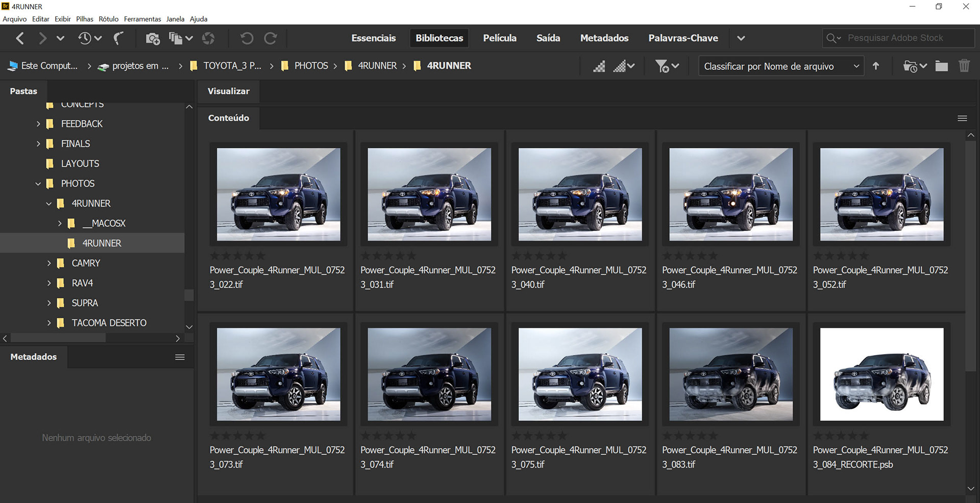Go forward with the right arrow icon
980x503 pixels.
point(42,38)
